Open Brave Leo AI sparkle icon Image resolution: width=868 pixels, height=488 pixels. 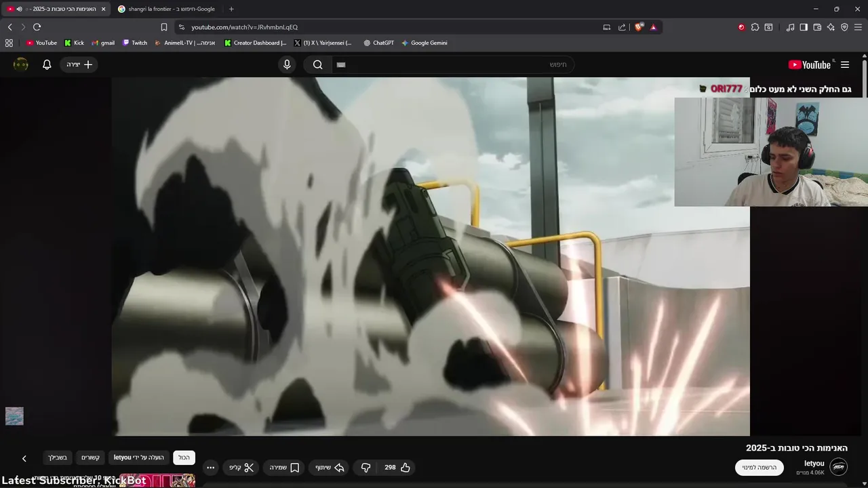(831, 27)
